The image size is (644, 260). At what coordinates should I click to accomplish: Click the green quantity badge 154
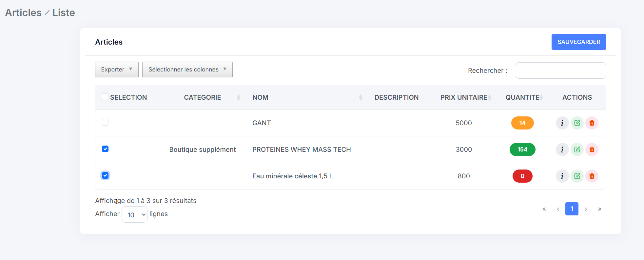coord(522,150)
